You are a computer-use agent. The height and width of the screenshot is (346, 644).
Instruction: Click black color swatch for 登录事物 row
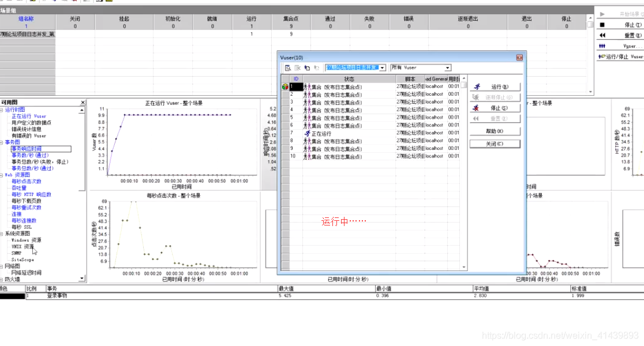click(12, 296)
